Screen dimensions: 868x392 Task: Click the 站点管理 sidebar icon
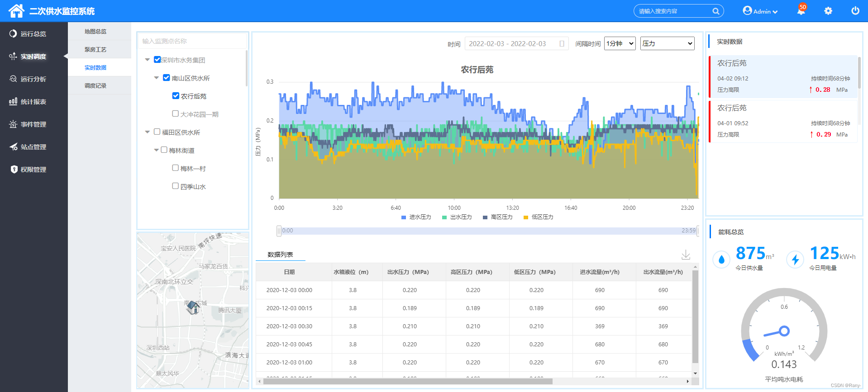tap(13, 146)
